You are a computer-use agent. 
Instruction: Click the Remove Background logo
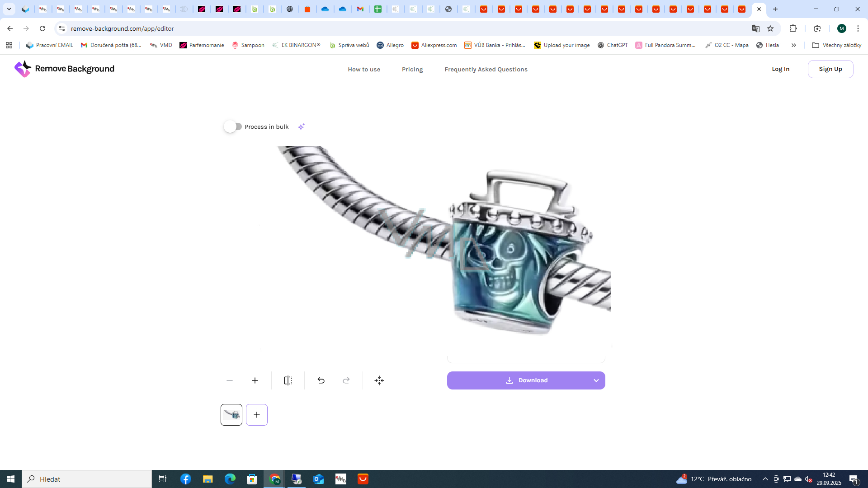click(64, 69)
